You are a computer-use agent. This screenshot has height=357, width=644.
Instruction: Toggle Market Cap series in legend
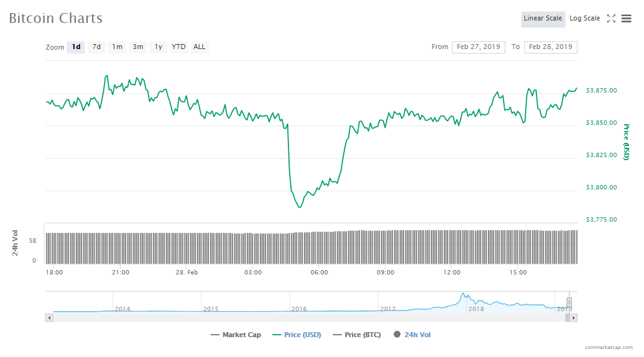(x=236, y=335)
